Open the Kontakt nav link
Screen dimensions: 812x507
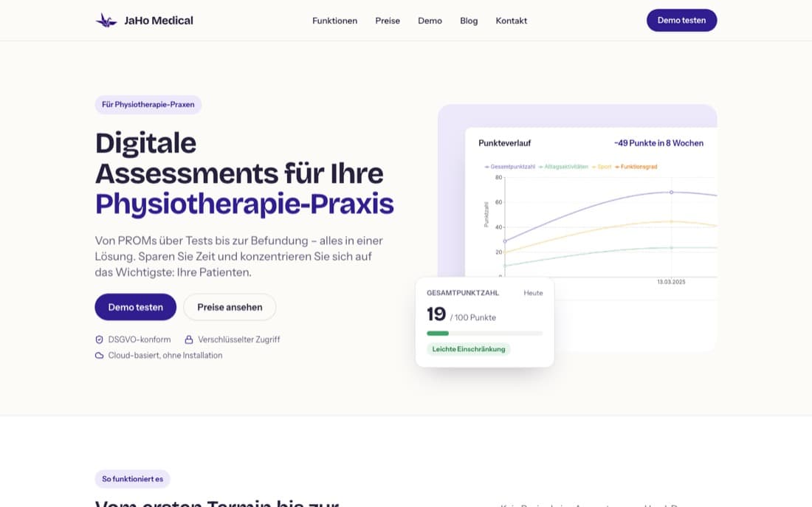coord(511,21)
